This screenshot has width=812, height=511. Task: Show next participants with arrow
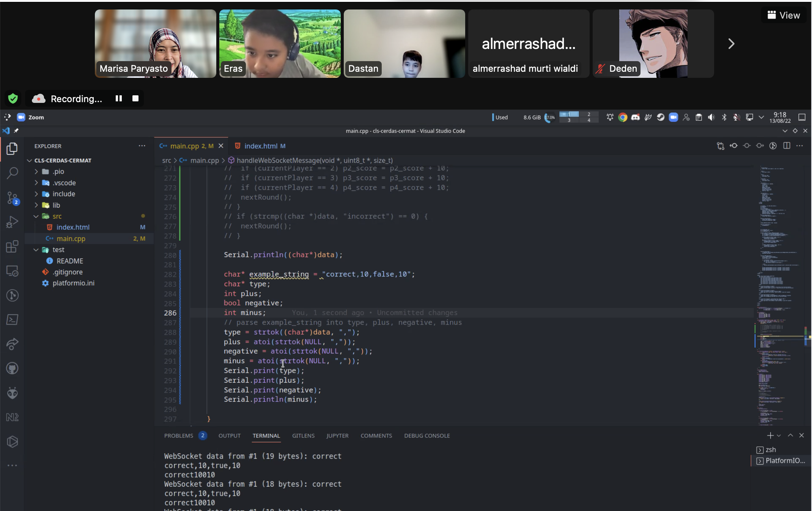click(x=731, y=44)
